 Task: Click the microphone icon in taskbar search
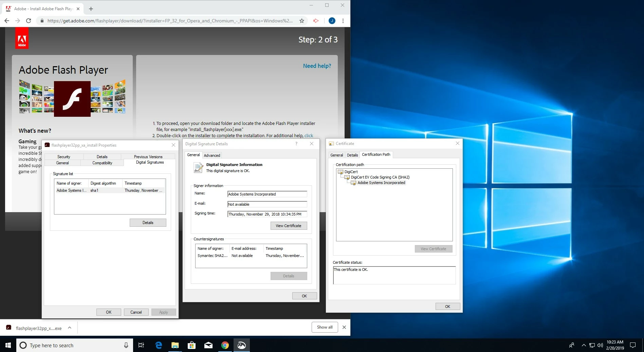tap(126, 345)
